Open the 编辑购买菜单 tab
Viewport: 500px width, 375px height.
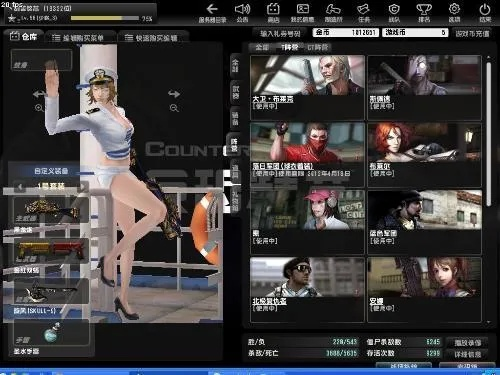point(80,38)
